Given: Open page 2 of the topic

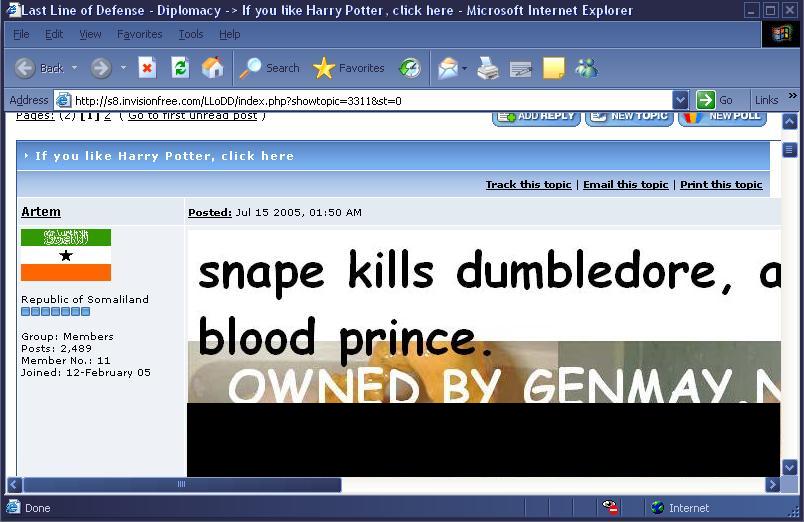Looking at the screenshot, I should coord(107,116).
